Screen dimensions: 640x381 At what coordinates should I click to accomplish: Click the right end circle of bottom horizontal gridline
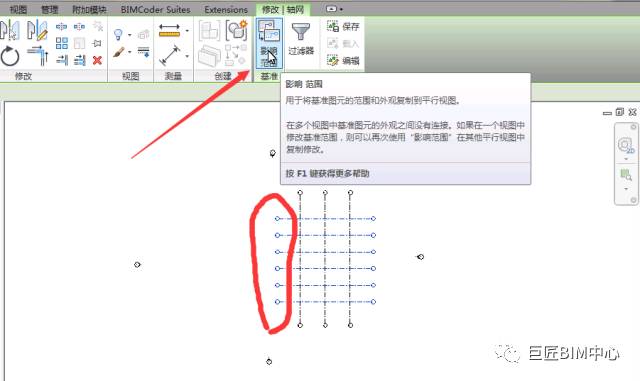tap(373, 302)
